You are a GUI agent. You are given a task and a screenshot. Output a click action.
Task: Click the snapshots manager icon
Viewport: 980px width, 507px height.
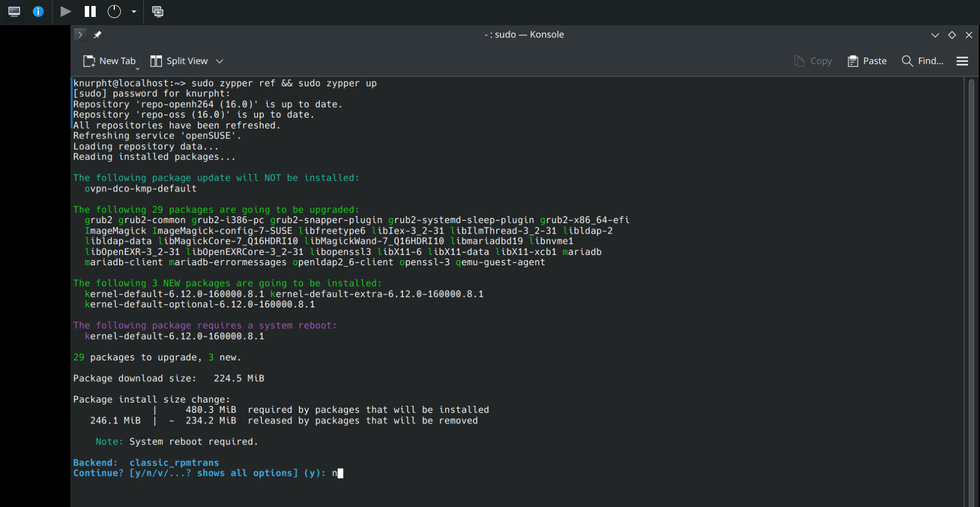[157, 11]
